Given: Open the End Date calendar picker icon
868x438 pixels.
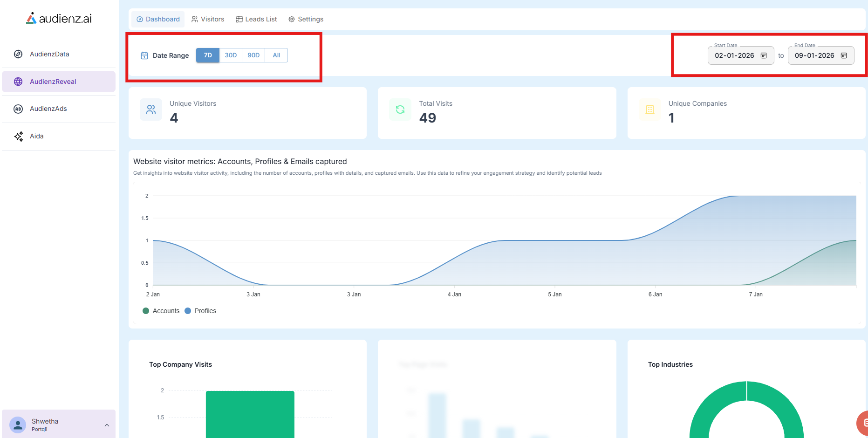Looking at the screenshot, I should [x=844, y=56].
